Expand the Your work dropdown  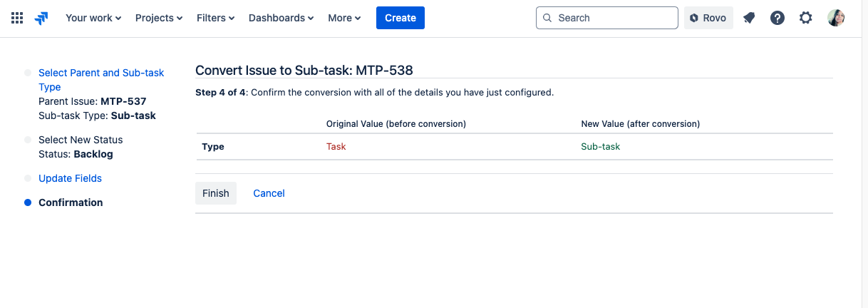(x=93, y=18)
